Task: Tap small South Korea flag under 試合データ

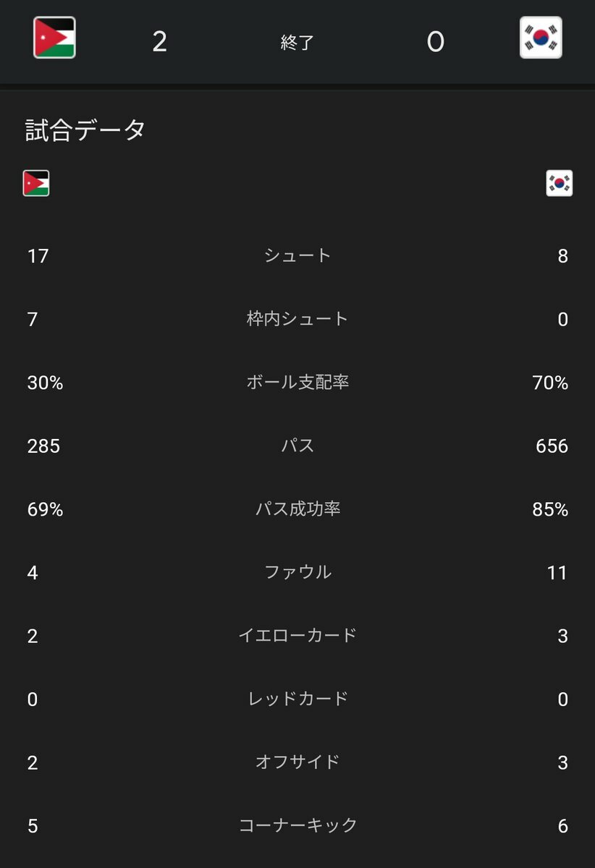Action: coord(559,184)
